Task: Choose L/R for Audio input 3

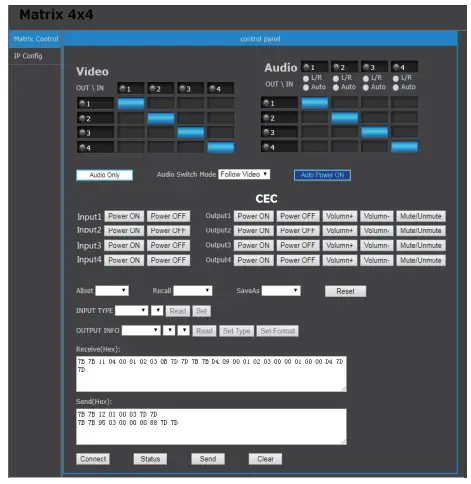Action: [366, 79]
